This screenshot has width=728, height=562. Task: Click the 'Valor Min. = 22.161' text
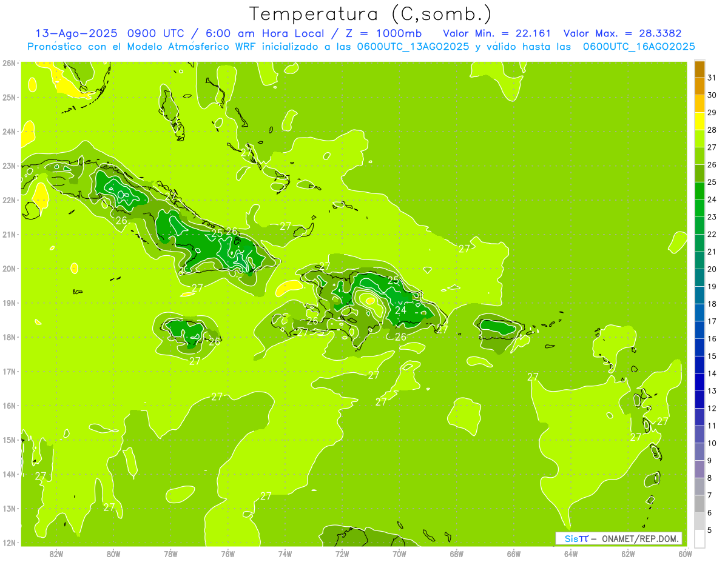coord(497,33)
